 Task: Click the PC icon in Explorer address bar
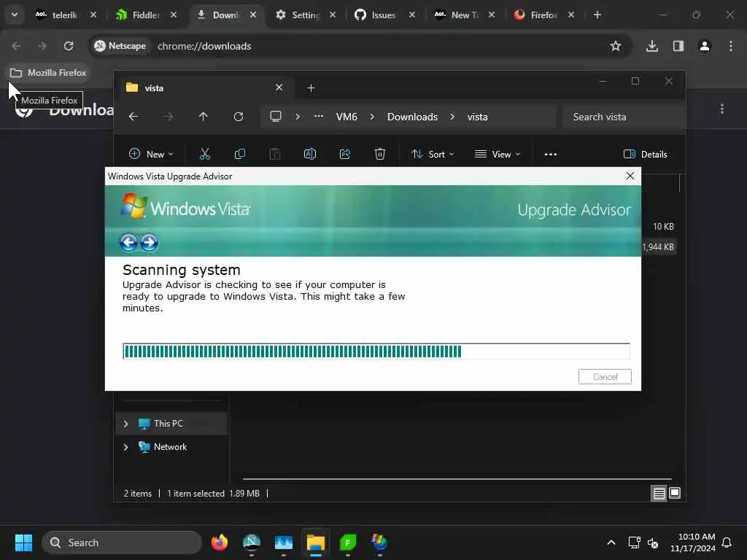point(275,117)
